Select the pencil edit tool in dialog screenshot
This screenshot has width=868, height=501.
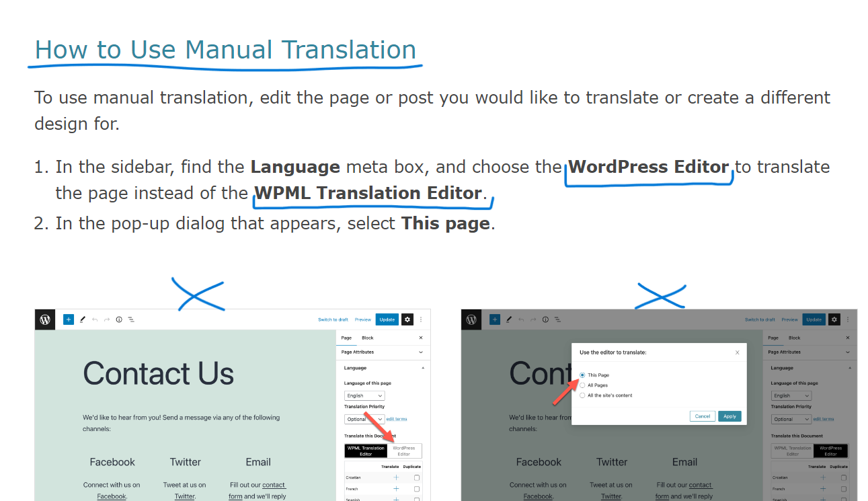[x=509, y=319]
